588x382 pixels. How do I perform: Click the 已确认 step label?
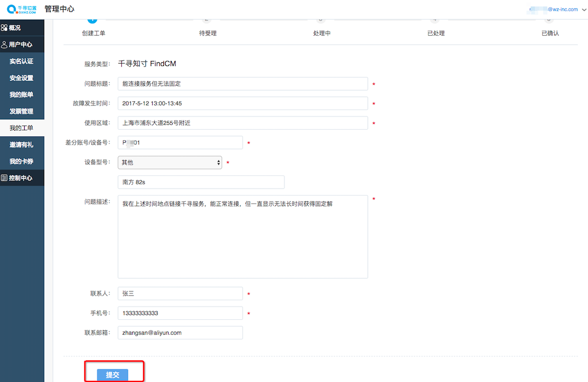tap(550, 33)
